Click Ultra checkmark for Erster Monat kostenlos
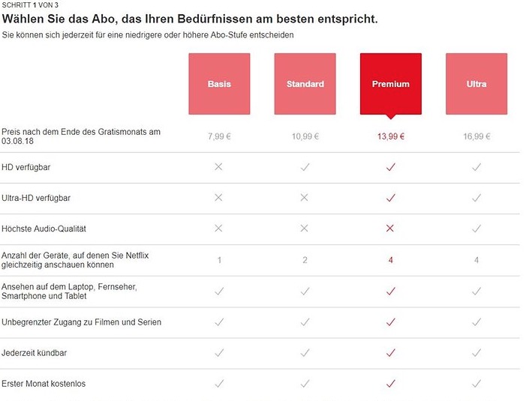The image size is (532, 401). coord(476,384)
